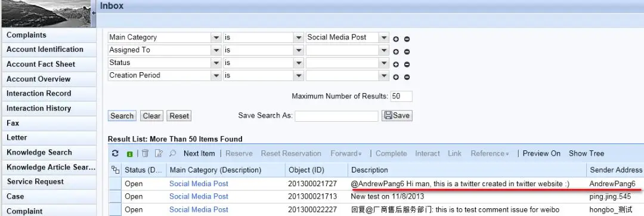Image resolution: width=644 pixels, height=216 pixels.
Task: Open the Assigned To field dropdown
Action: 216,51
